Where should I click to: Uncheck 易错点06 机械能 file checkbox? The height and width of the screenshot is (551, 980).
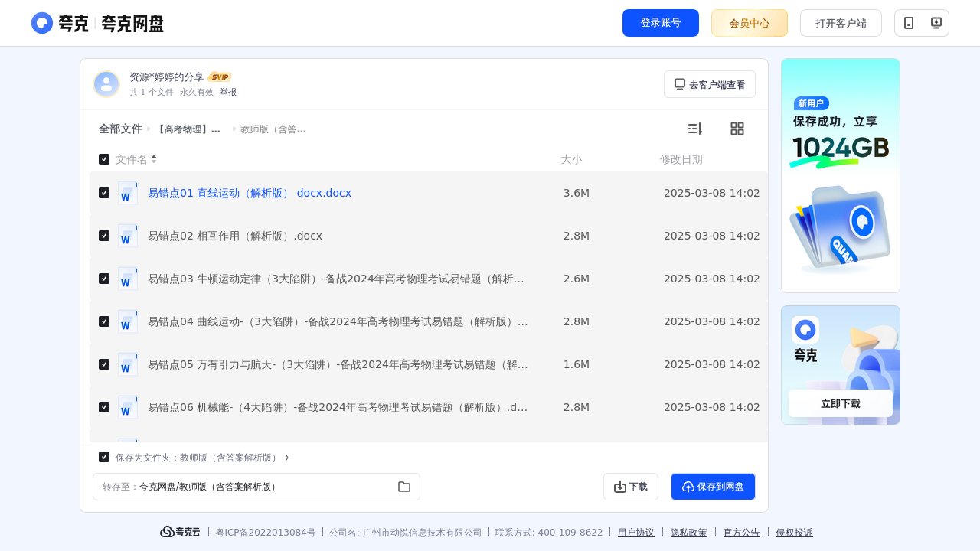pos(104,407)
